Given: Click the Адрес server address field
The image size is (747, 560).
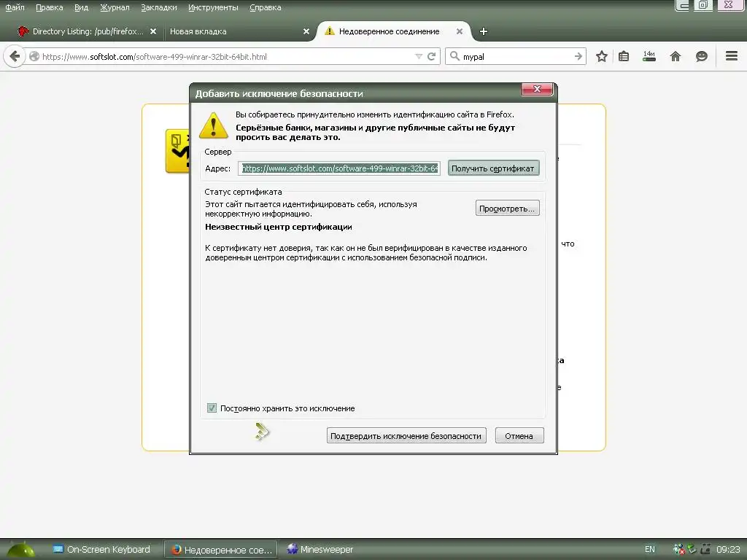Looking at the screenshot, I should pyautogui.click(x=339, y=168).
